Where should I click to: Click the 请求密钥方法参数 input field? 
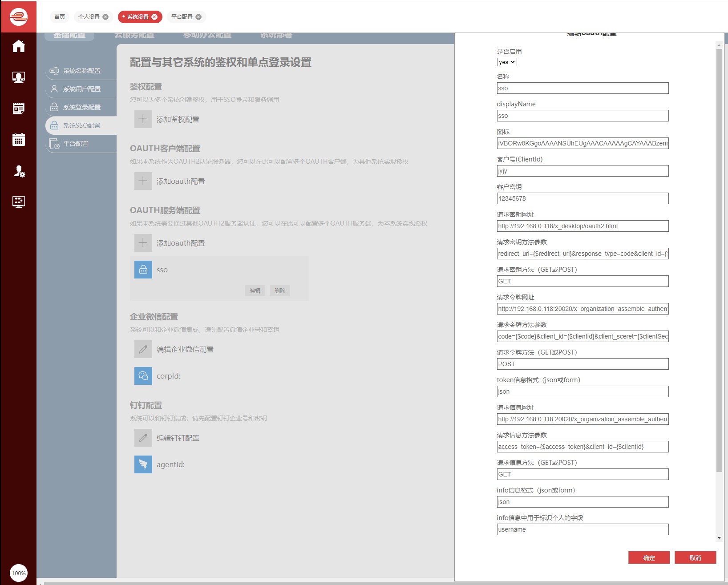tap(582, 254)
